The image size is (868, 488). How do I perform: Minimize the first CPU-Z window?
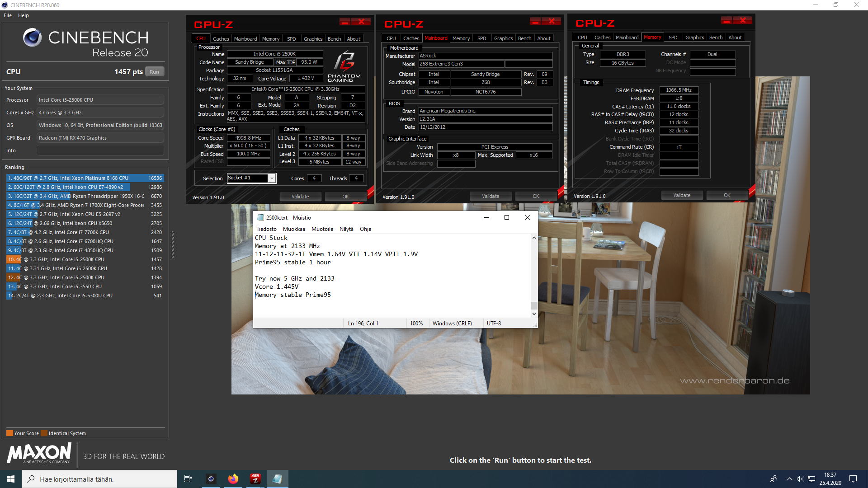(x=345, y=22)
